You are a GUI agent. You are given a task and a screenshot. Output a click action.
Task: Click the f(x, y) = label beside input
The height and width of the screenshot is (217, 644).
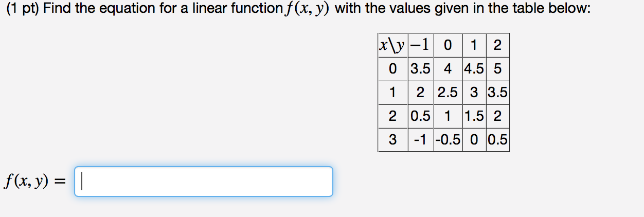[36, 182]
